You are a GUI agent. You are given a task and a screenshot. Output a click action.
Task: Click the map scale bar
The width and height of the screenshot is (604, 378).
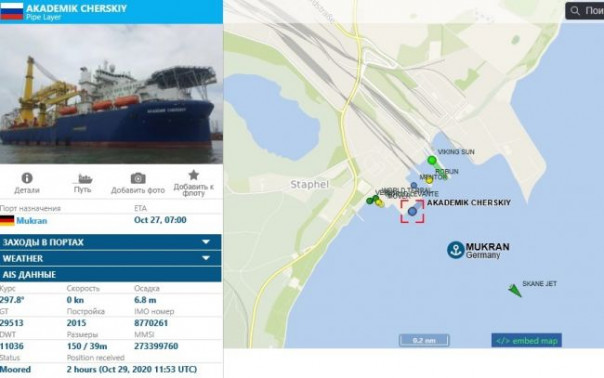pyautogui.click(x=424, y=340)
